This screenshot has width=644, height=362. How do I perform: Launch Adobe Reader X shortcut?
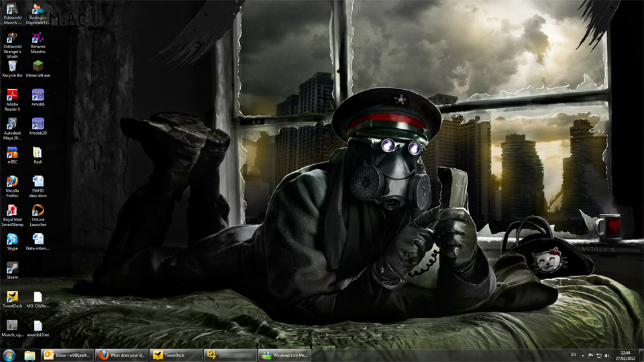(x=12, y=96)
